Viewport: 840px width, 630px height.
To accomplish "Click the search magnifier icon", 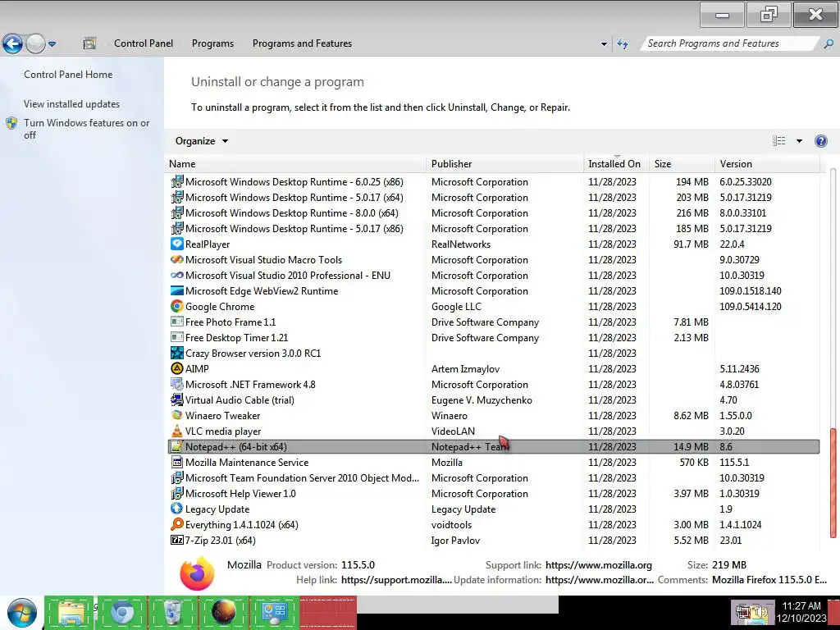I will [829, 43].
